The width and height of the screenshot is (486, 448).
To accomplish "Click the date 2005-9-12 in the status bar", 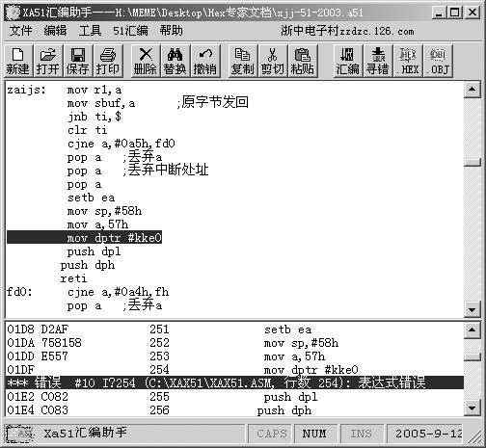I will [428, 434].
